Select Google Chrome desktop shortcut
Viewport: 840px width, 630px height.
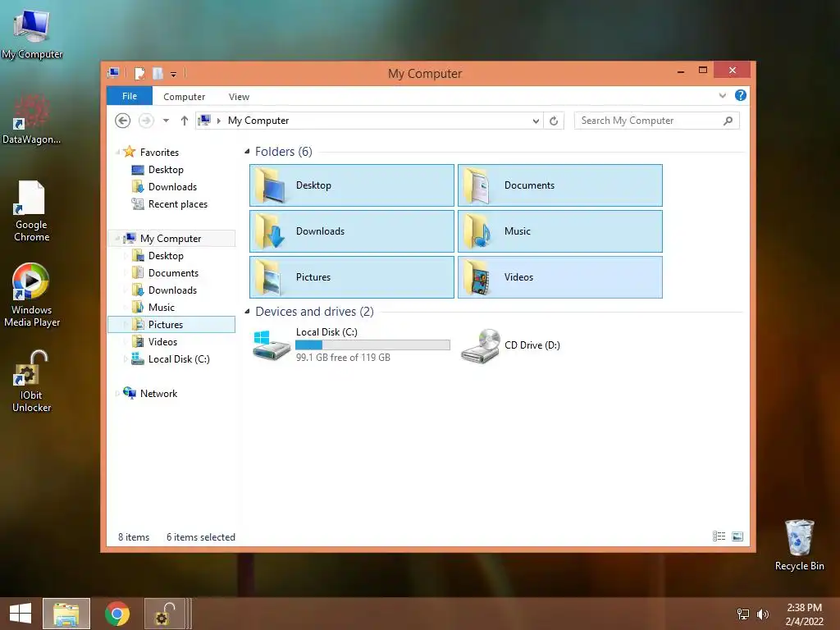(32, 211)
